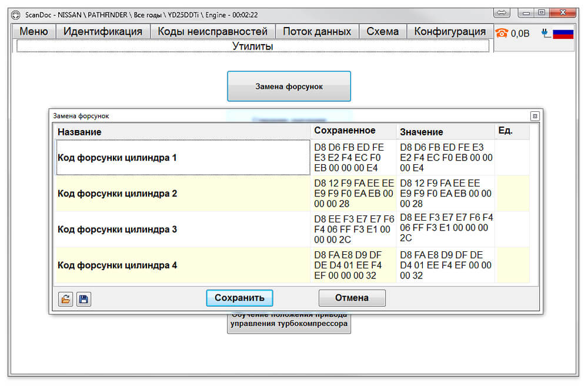This screenshot has width=588, height=389.
Task: Click the floppy disk save icon
Action: coord(83,300)
